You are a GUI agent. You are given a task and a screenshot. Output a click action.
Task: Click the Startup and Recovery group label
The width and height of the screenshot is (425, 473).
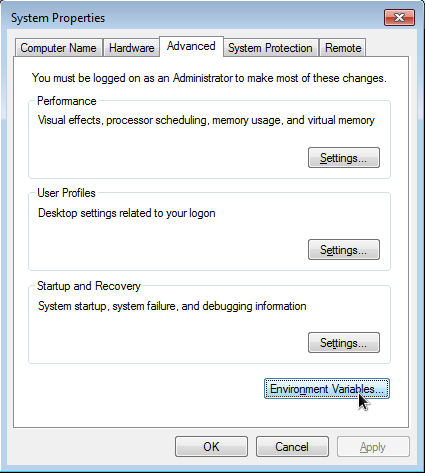pyautogui.click(x=89, y=286)
